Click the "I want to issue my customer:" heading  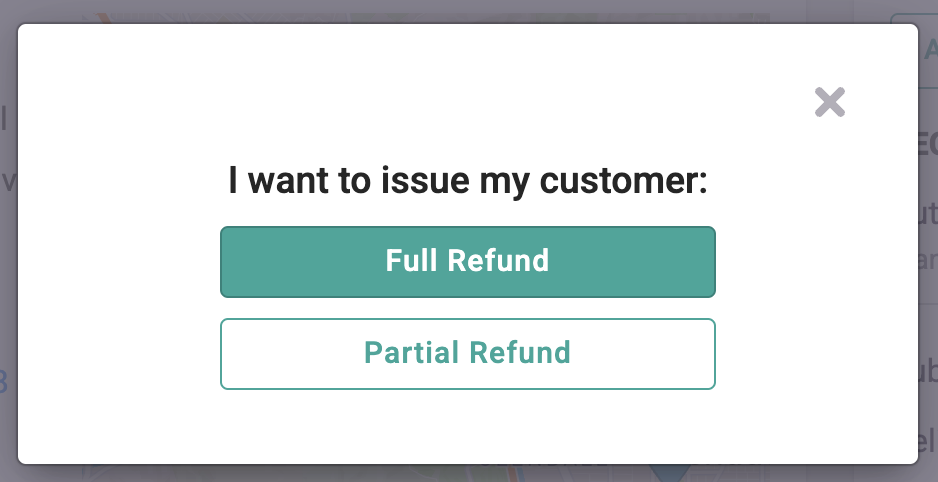pyautogui.click(x=467, y=182)
